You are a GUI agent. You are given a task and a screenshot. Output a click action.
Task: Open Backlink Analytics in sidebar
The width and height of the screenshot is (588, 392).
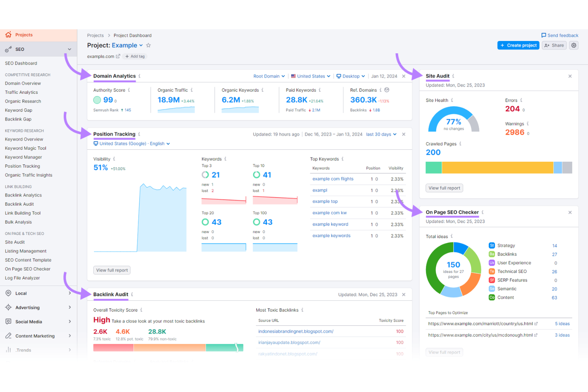pos(23,195)
